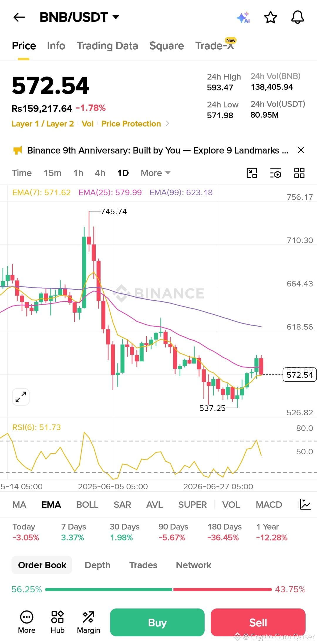Open the Trade-X tab
317x644 pixels.
tap(215, 45)
